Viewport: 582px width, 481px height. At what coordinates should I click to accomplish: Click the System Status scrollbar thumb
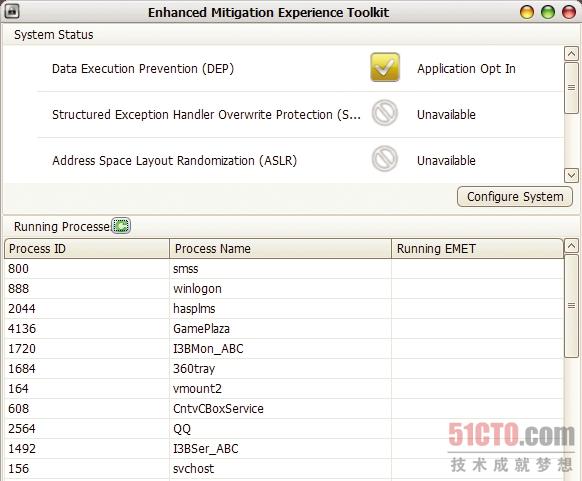point(571,88)
